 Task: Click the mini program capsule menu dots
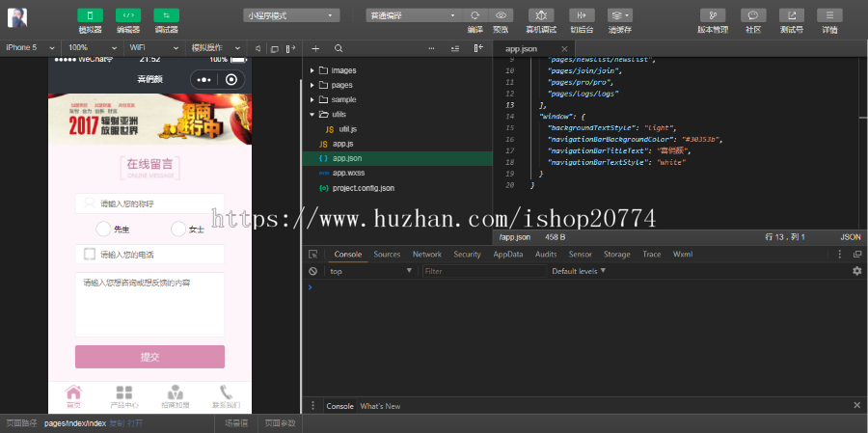203,80
